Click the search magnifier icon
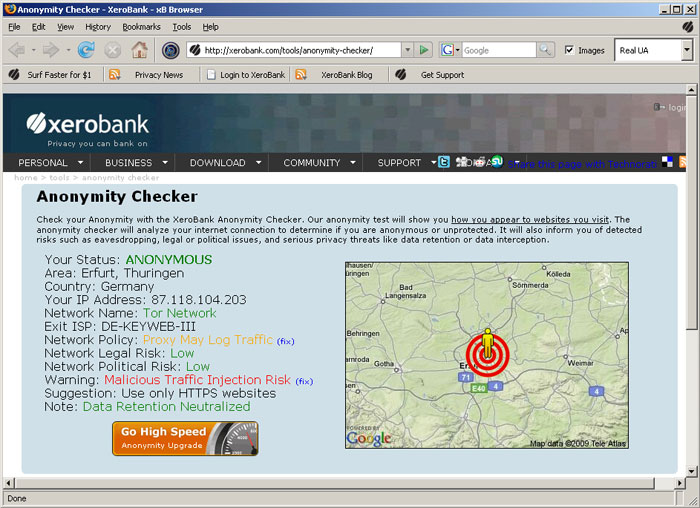Viewport: 700px width, 508px height. point(545,50)
